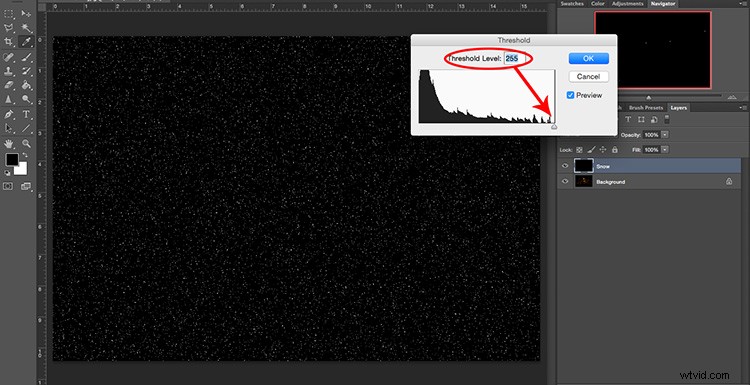This screenshot has width=750, height=385.
Task: Open the Opacity dropdown arrow
Action: click(665, 135)
